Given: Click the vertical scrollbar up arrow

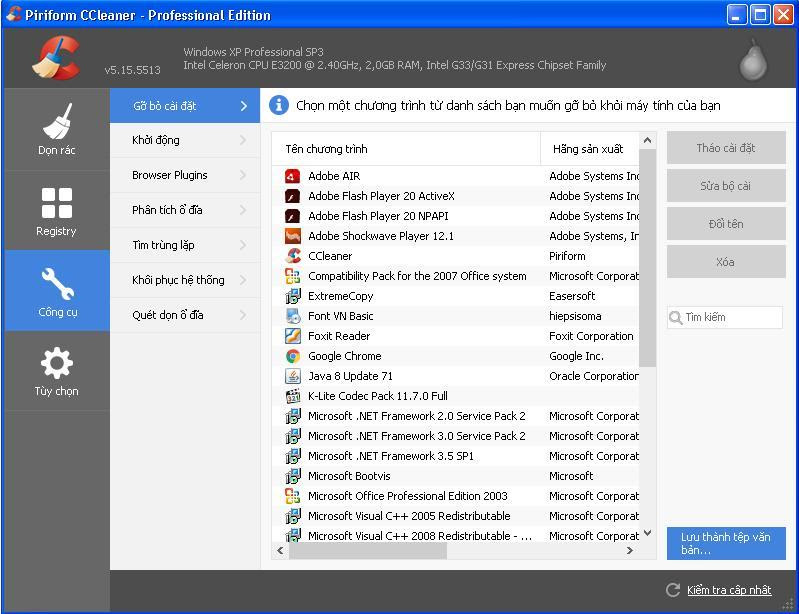Looking at the screenshot, I should [647, 140].
